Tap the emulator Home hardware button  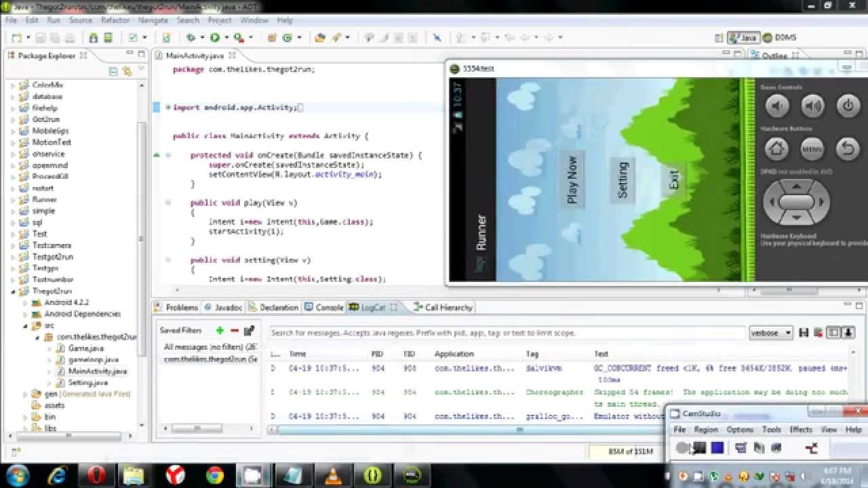tap(777, 148)
